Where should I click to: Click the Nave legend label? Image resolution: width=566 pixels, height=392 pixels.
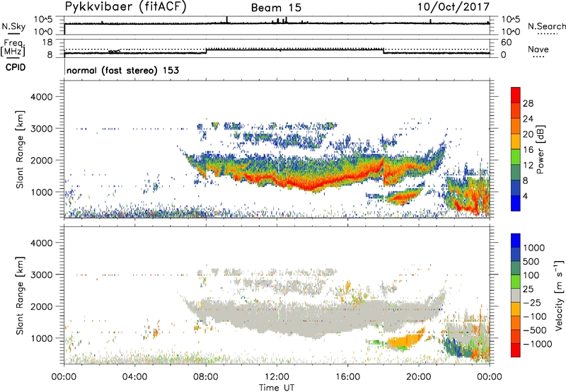coord(538,49)
